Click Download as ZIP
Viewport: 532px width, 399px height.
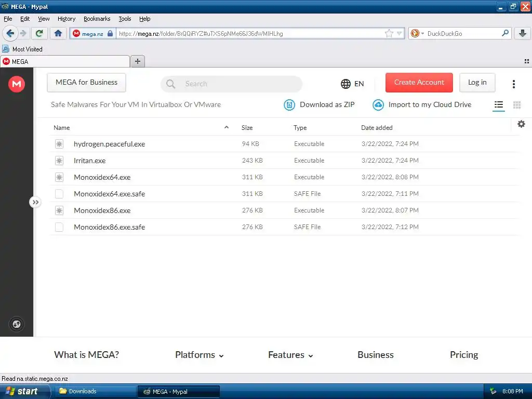[320, 105]
